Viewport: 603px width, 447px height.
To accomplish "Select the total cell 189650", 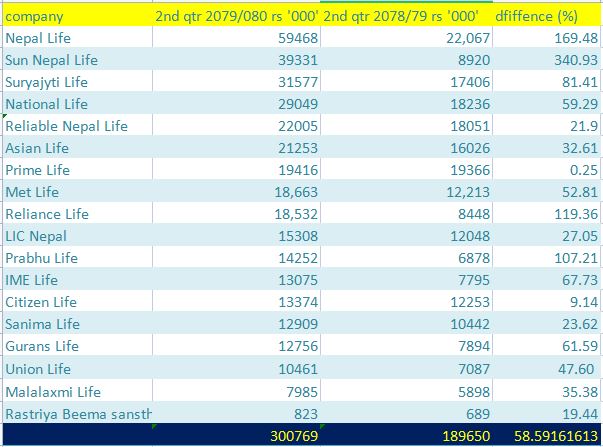I will tap(406, 435).
